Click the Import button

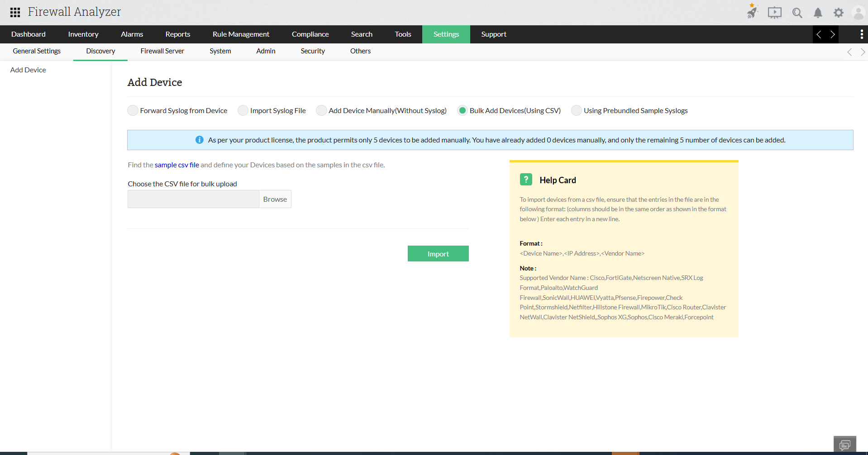[x=438, y=254]
